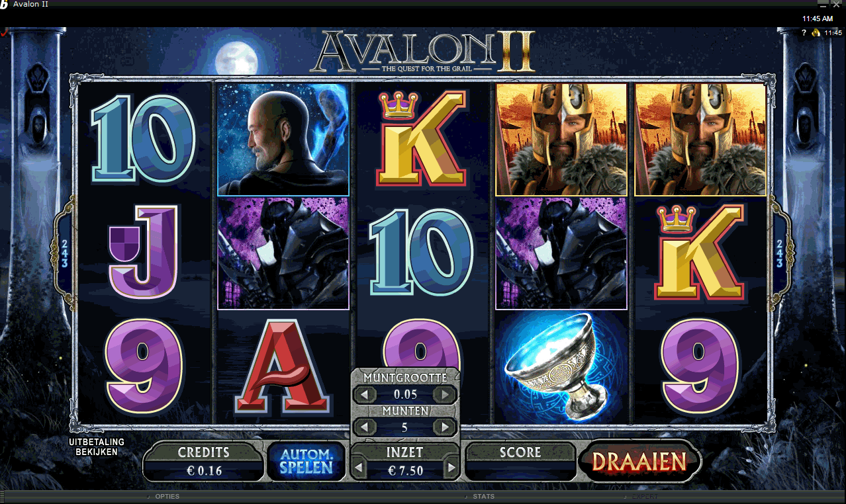Spin the reels with DRAAIEN button

[x=640, y=462]
